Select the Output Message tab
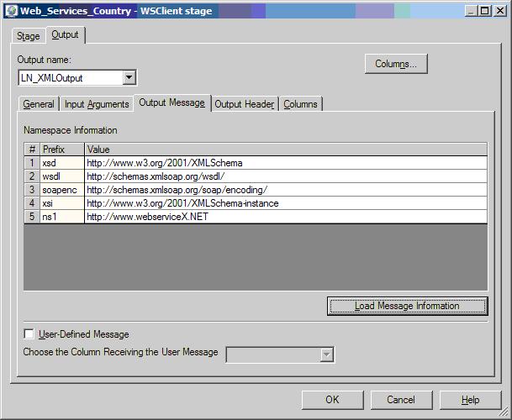 [172, 102]
